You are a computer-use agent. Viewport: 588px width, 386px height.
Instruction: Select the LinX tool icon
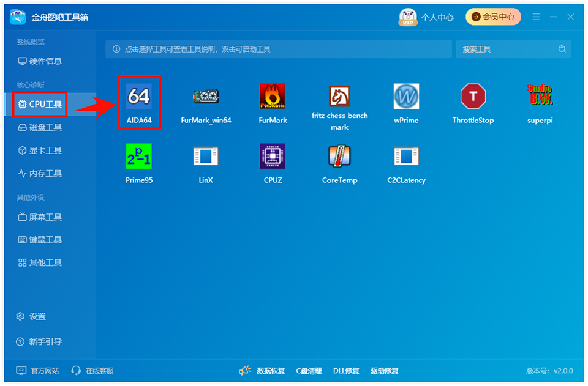tap(206, 156)
